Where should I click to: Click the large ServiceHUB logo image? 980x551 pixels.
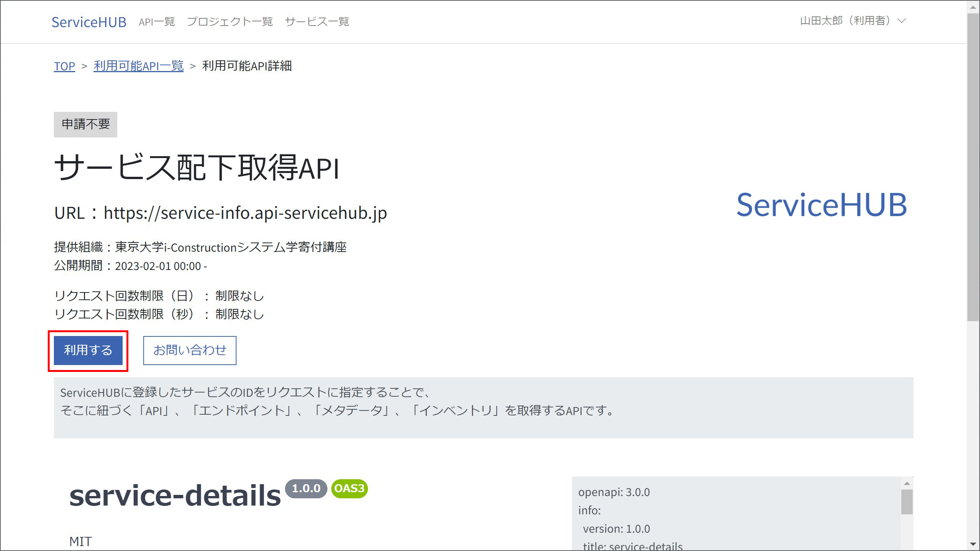822,205
